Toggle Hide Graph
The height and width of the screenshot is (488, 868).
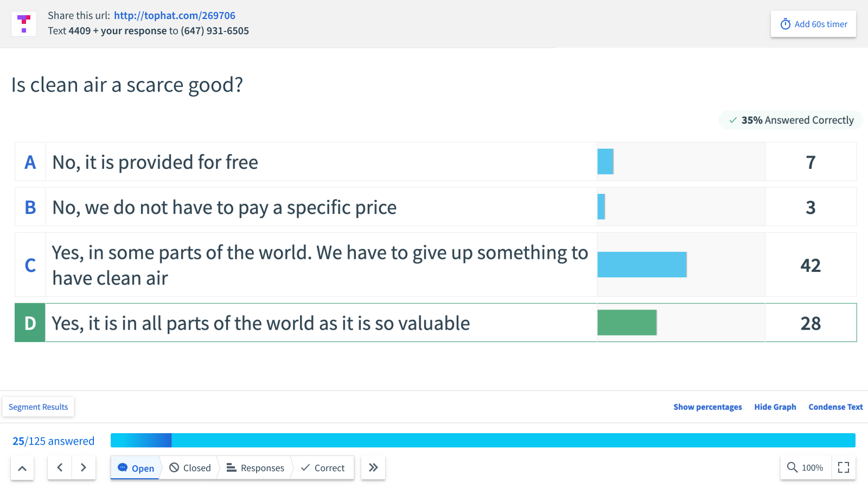775,407
